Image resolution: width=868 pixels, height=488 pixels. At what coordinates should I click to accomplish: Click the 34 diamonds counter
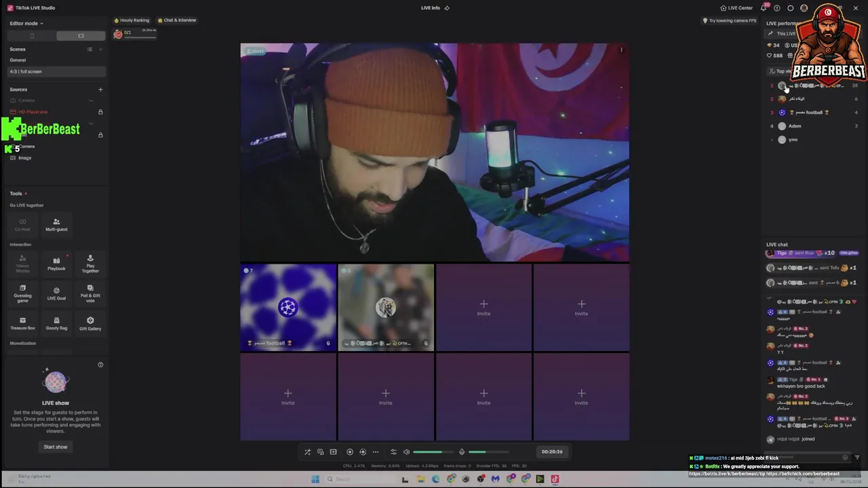click(x=773, y=45)
